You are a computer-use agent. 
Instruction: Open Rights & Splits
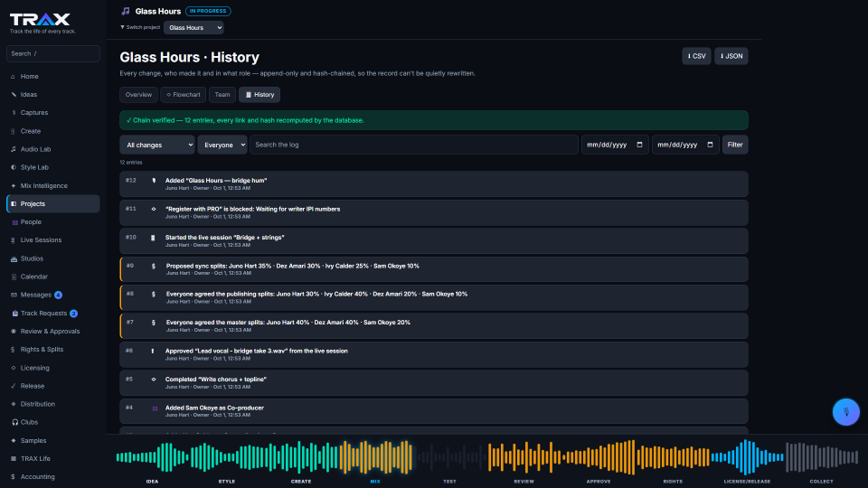(x=52, y=349)
